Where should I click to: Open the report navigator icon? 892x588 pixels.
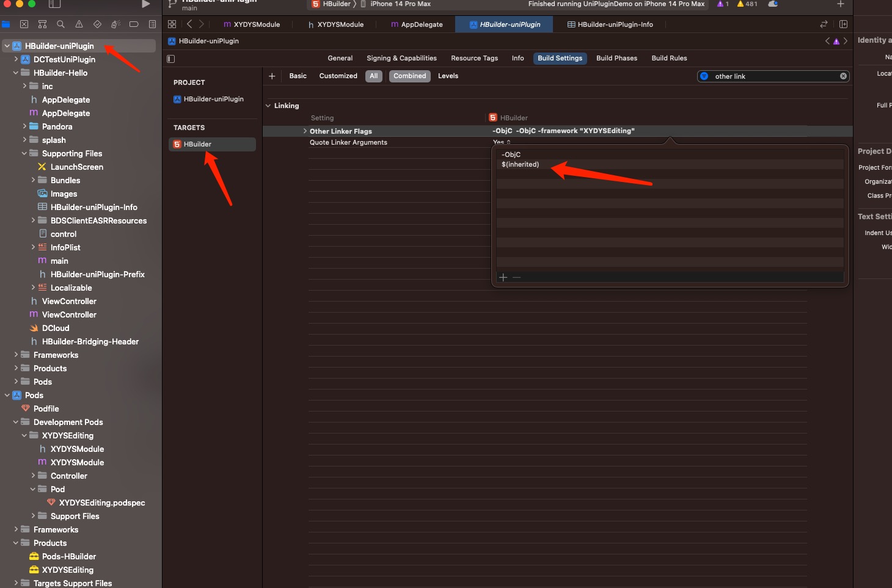tap(152, 24)
